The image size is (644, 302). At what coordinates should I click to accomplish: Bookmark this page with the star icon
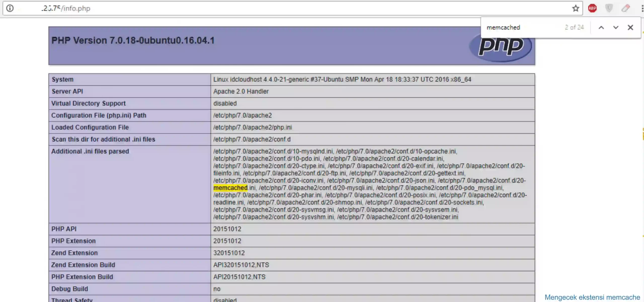[576, 8]
